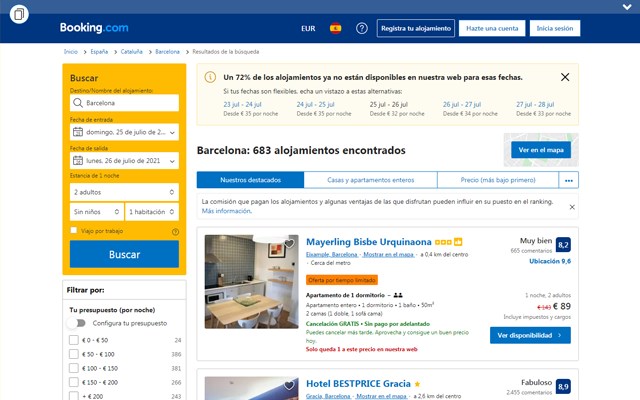The height and width of the screenshot is (400, 640).
Task: Click Gracia, Barcelona location link
Action: tap(328, 396)
